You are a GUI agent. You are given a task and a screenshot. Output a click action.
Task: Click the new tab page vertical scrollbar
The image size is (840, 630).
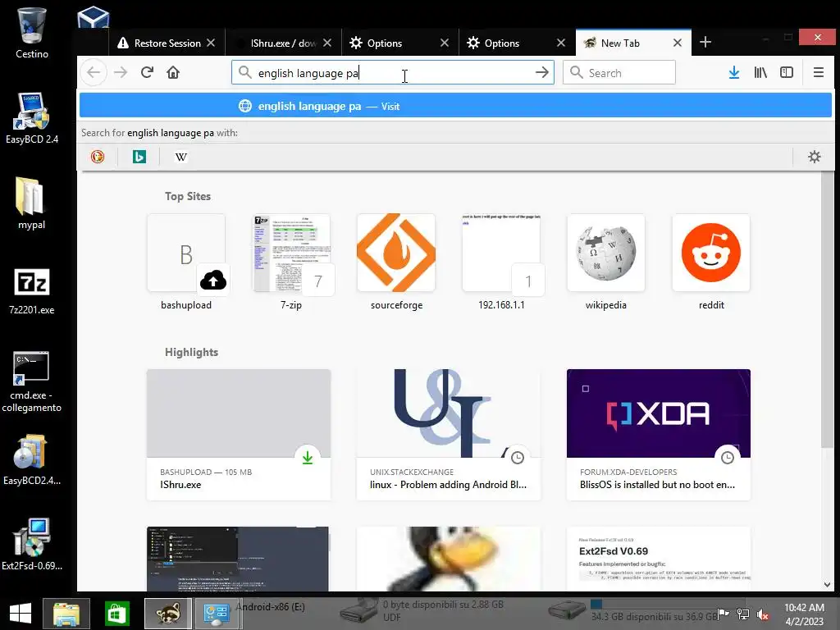pos(827,309)
